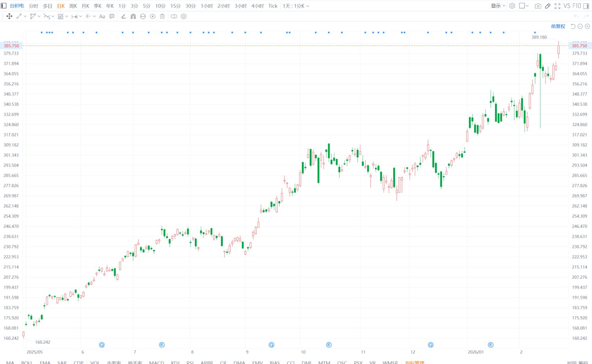592x364 pixels.
Task: Zoom in the chart with plus icon
Action: coord(587,26)
